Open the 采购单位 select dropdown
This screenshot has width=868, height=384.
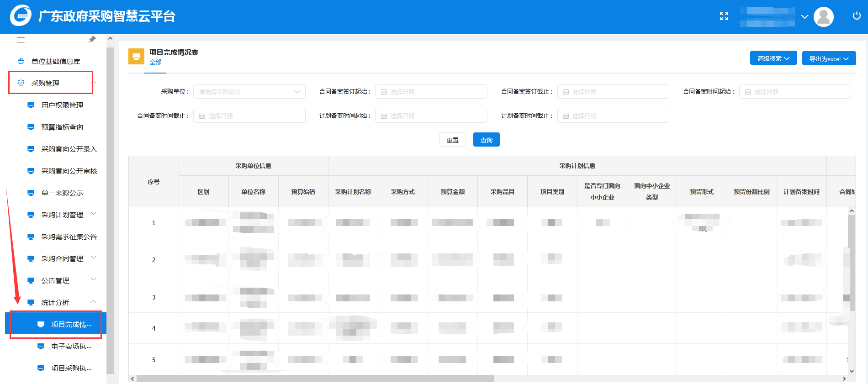(249, 92)
